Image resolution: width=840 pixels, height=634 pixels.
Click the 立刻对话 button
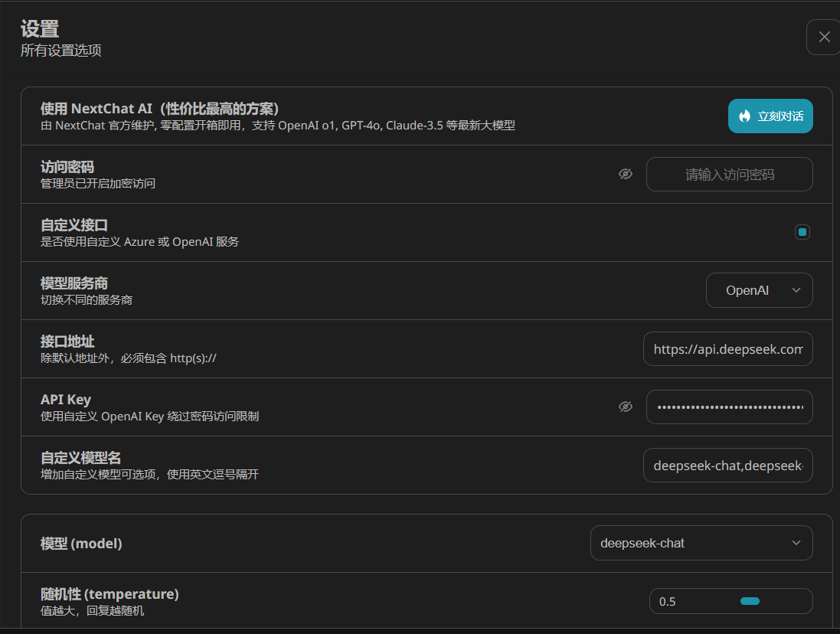coord(770,116)
